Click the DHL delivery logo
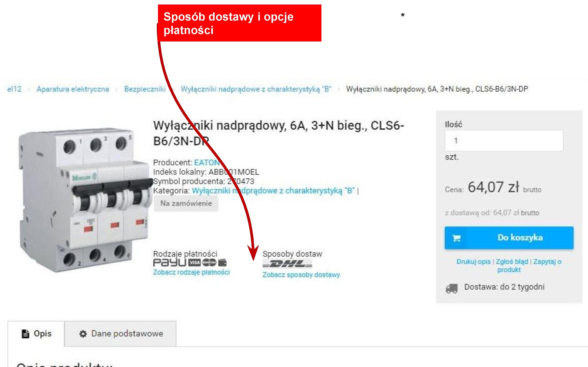The image size is (588, 367). (287, 264)
